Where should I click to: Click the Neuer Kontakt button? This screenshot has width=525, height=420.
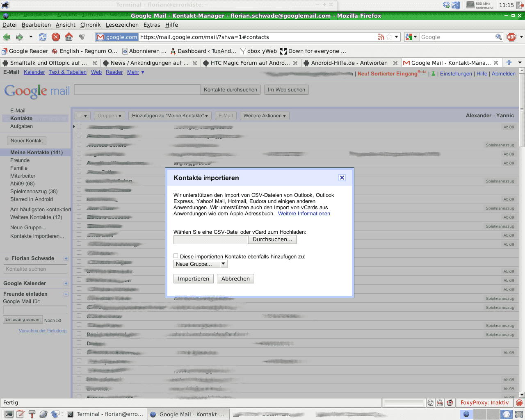[x=27, y=141]
